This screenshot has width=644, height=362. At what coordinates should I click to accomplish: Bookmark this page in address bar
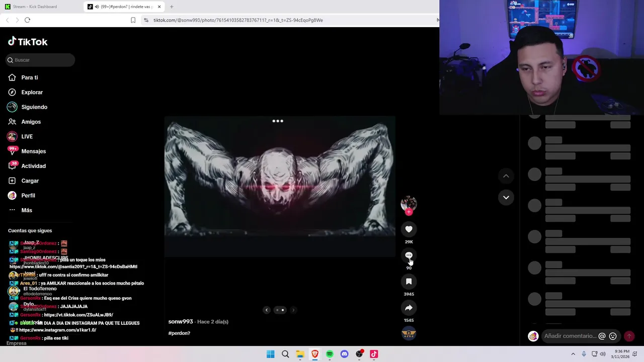point(133,20)
